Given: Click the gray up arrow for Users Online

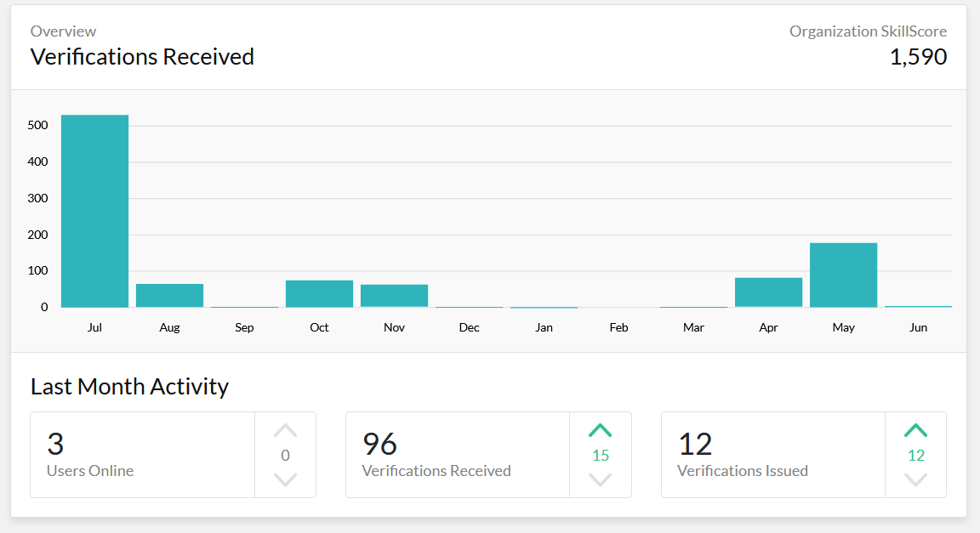Looking at the screenshot, I should click(285, 431).
